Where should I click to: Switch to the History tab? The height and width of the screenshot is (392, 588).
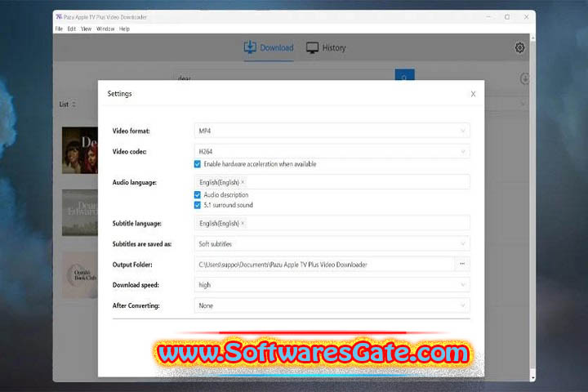coord(326,47)
